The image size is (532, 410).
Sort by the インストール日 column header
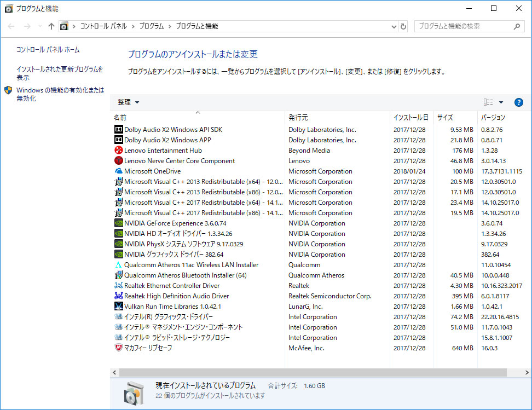(412, 118)
